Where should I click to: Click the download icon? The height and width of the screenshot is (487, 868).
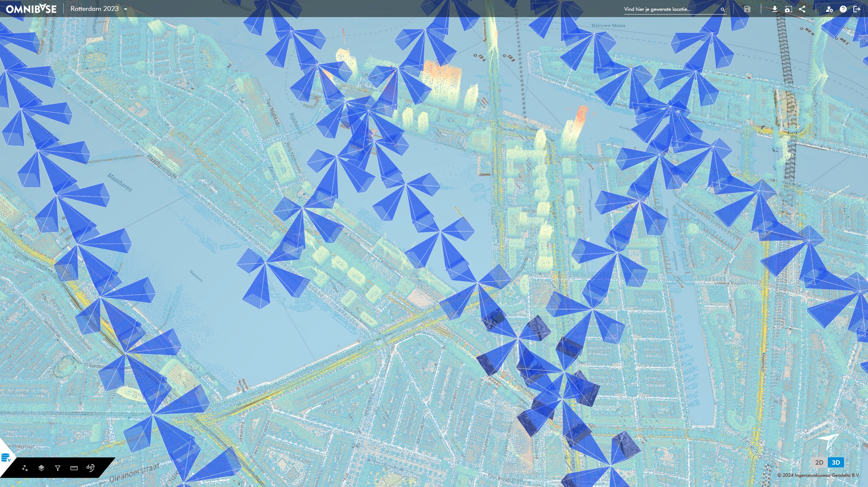click(x=775, y=9)
